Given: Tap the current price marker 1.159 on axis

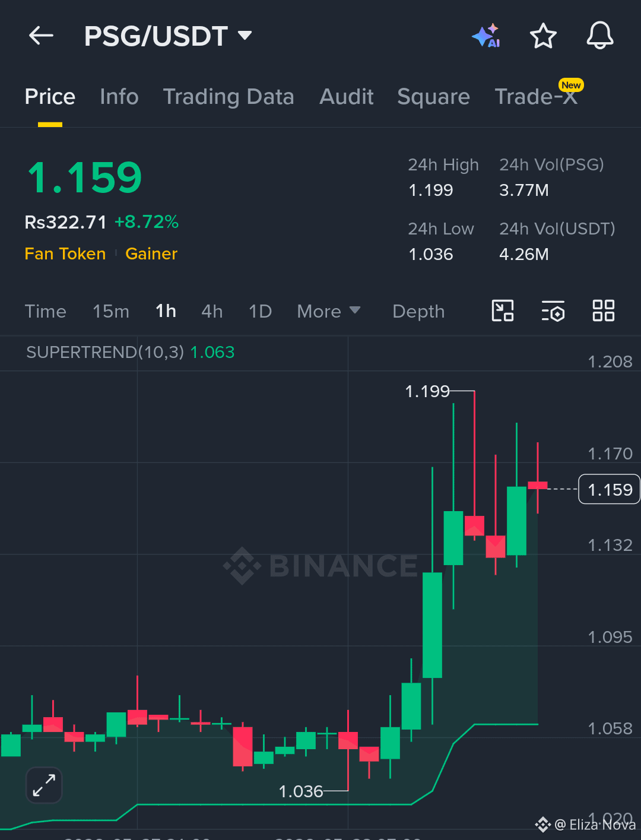Looking at the screenshot, I should [610, 490].
